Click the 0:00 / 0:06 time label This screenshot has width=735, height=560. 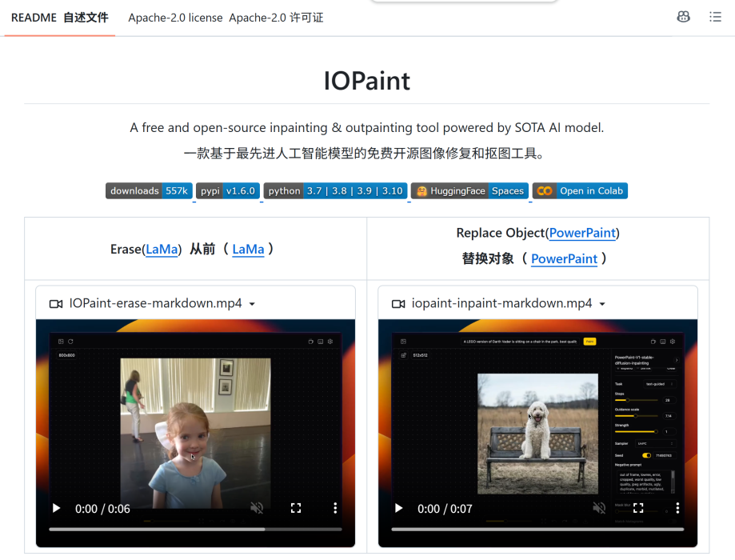click(102, 509)
